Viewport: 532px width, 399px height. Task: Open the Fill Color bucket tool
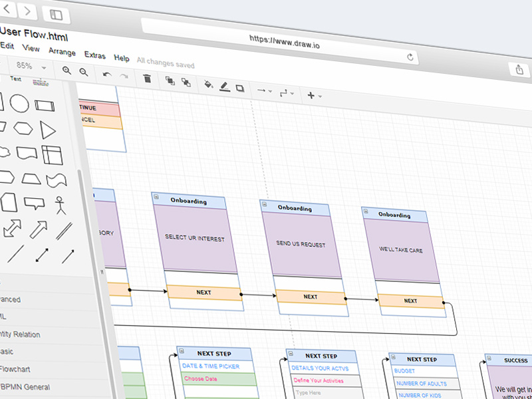(x=207, y=84)
